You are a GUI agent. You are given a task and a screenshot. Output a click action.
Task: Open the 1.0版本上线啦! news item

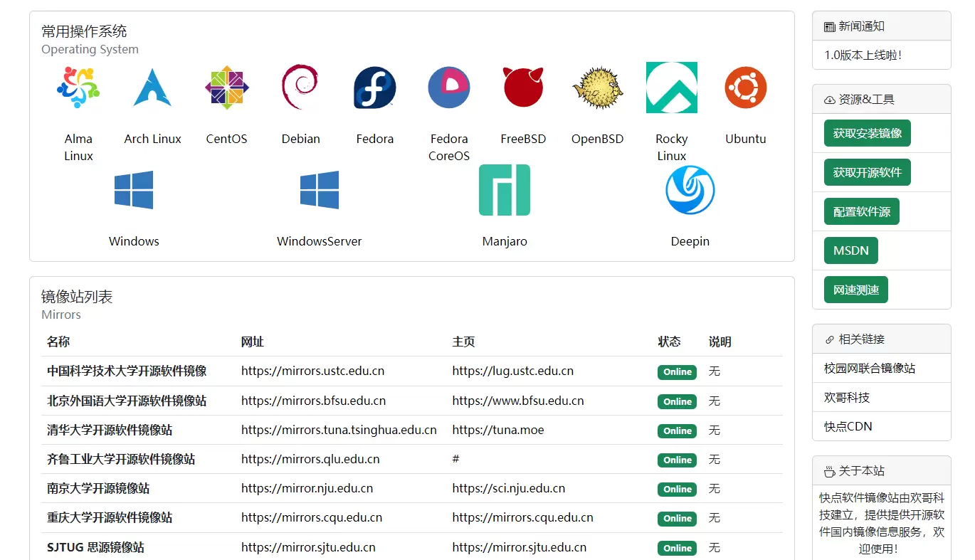tap(863, 55)
